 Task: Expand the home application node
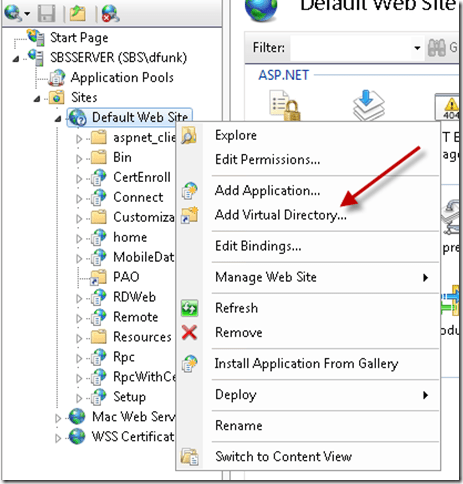click(x=79, y=238)
